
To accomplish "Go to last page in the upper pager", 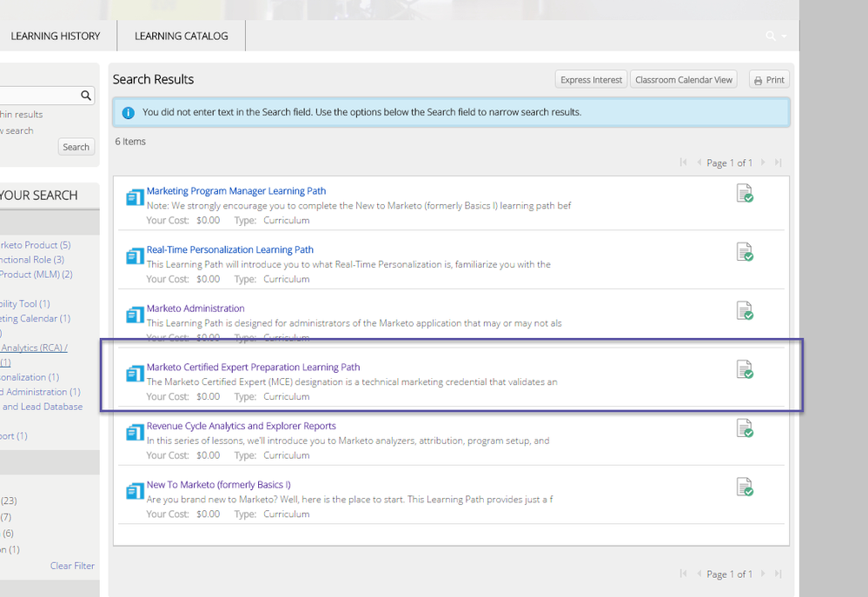I will click(779, 163).
